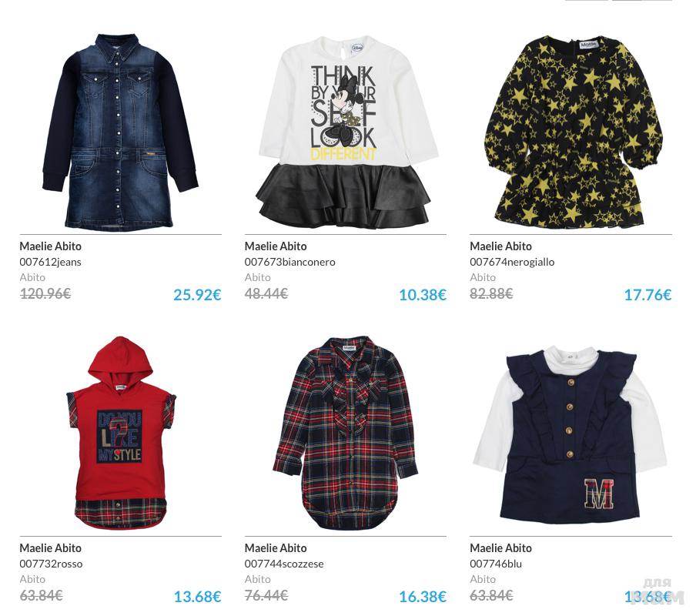Open the plaid tartan shirt dress image
Image resolution: width=696 pixels, height=616 pixels.
[x=346, y=434]
